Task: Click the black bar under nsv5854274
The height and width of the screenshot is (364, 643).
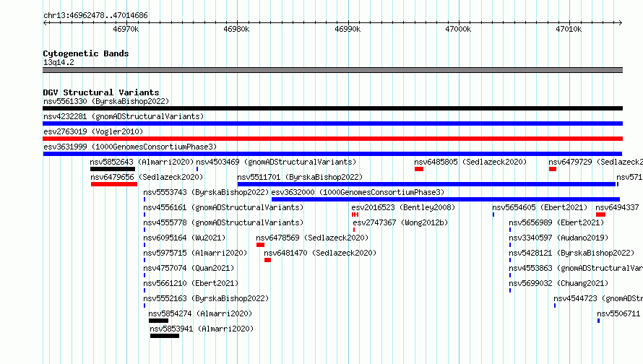Action: pos(159,321)
